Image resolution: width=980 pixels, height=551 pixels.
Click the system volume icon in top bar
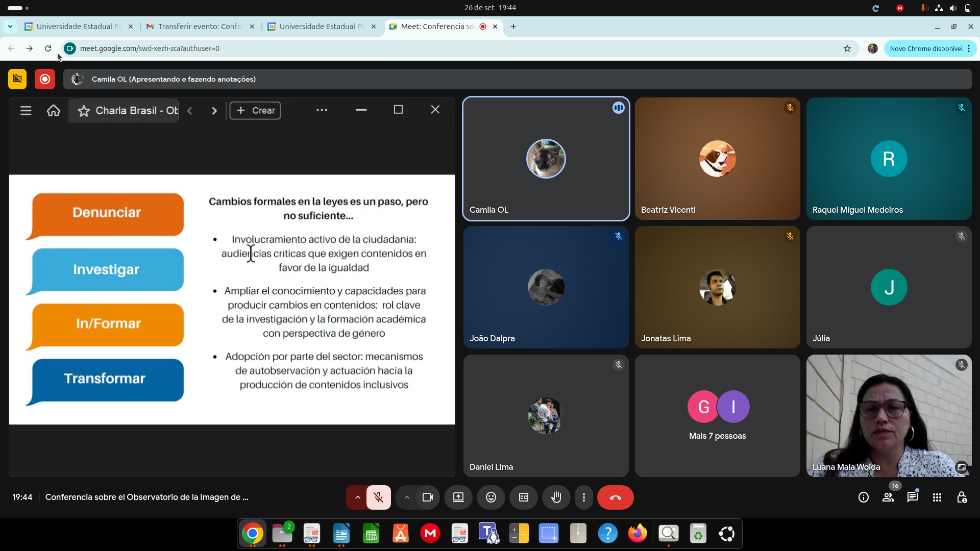click(x=953, y=8)
